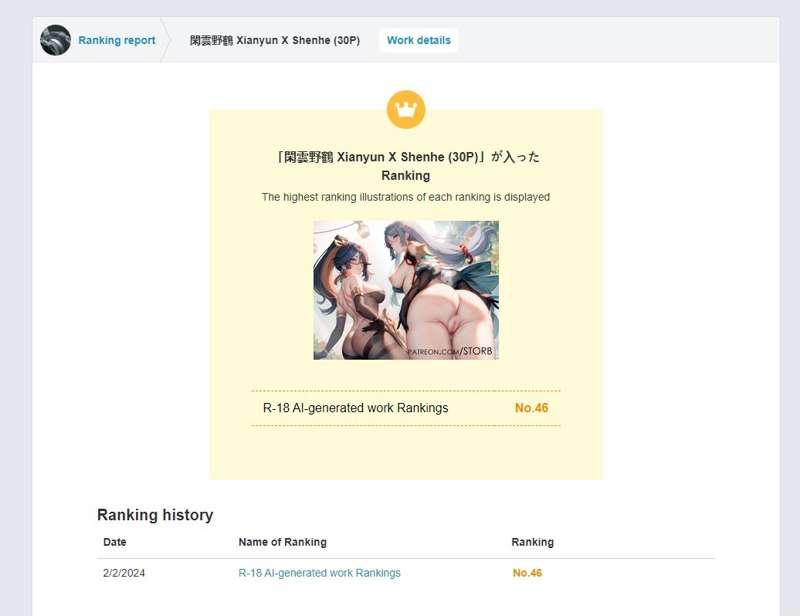Open the Work details tab
Viewport: 800px width, 616px height.
pos(418,40)
